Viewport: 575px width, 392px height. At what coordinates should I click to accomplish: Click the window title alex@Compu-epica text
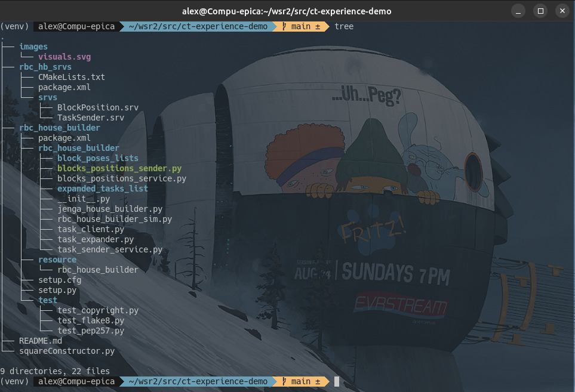tap(287, 11)
